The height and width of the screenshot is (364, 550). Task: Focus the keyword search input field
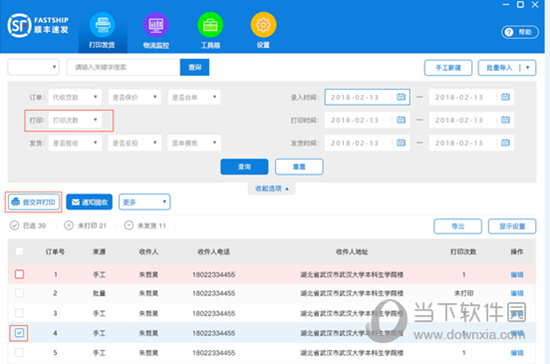[123, 67]
